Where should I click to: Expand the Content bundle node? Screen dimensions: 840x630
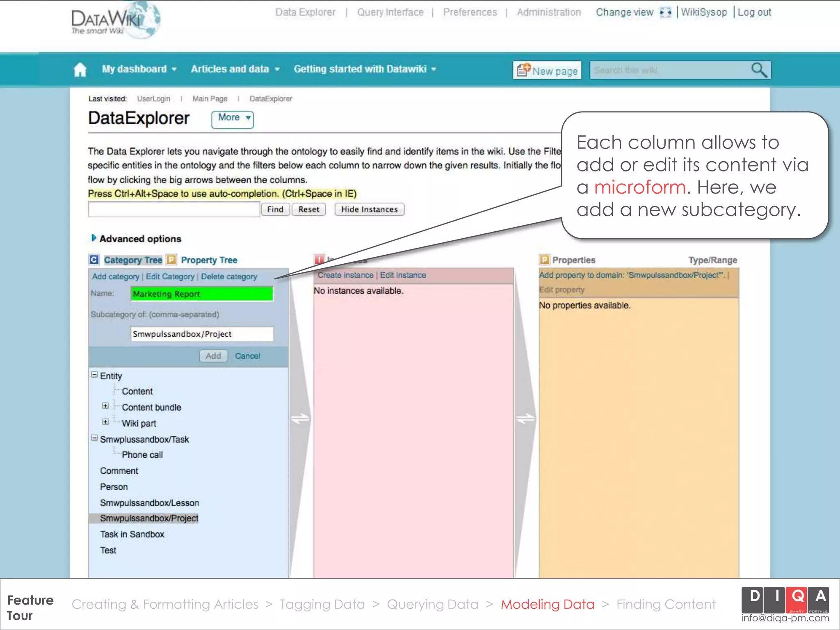click(105, 406)
